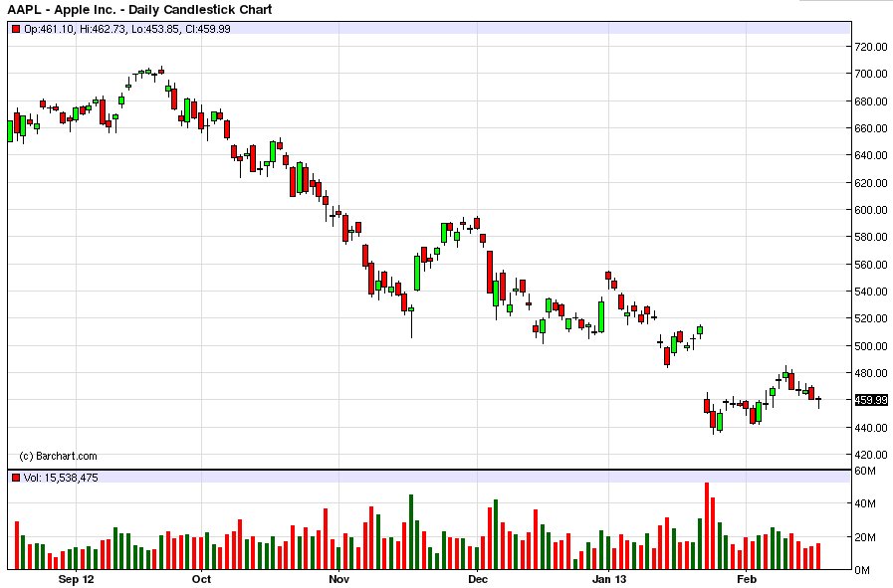Click the 720.00 price axis label

pyautogui.click(x=871, y=47)
